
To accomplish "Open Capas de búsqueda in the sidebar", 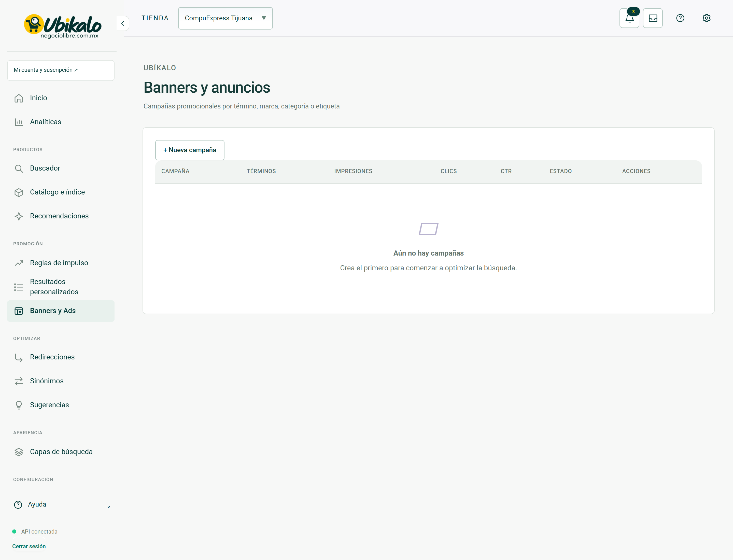I will coord(61,452).
